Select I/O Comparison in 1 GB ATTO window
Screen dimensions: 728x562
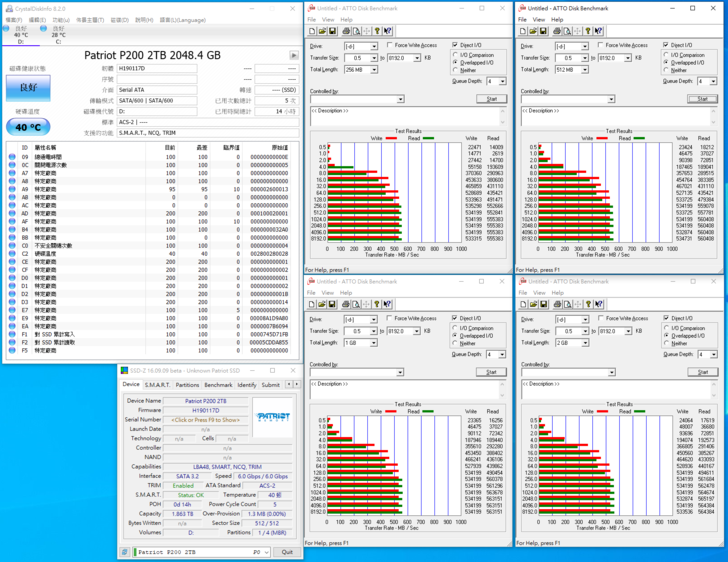[455, 328]
